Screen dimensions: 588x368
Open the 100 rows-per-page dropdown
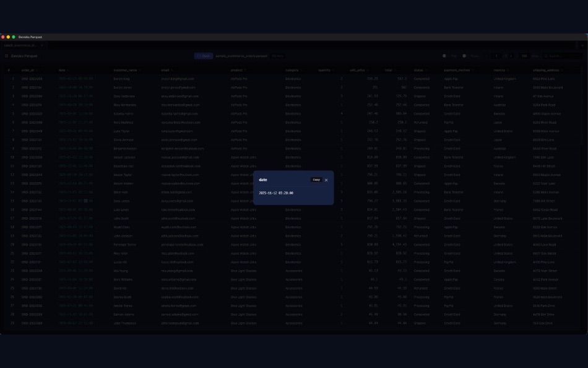coord(524,56)
